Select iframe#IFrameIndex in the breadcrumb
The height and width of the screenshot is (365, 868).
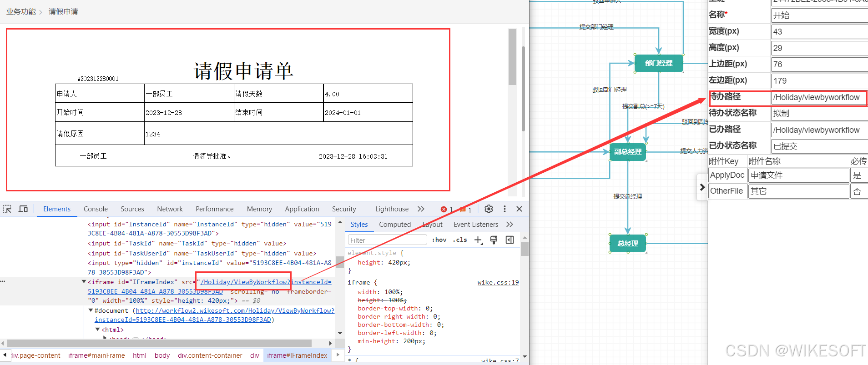click(x=297, y=355)
